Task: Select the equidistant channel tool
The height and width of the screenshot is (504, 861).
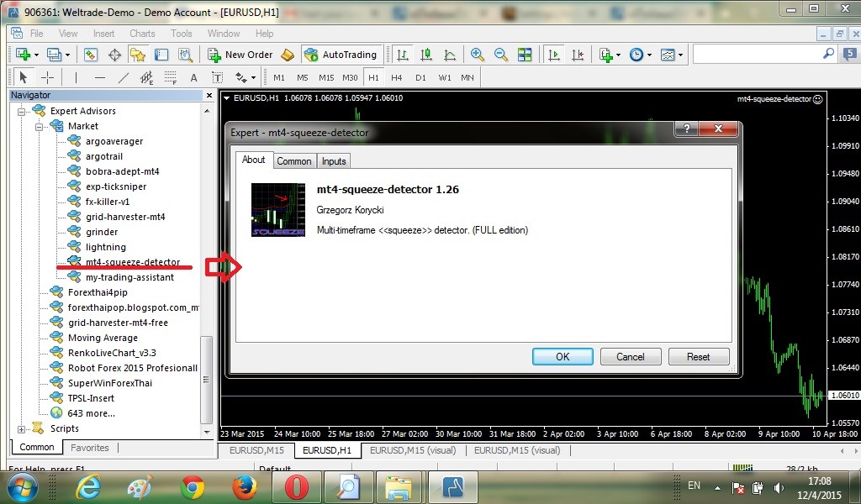Action: click(x=146, y=77)
